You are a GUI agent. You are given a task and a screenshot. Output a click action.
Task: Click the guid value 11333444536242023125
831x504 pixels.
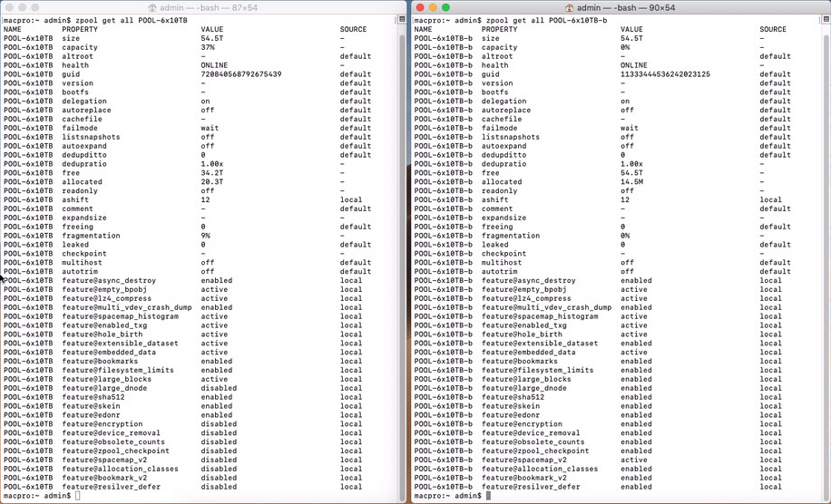666,74
